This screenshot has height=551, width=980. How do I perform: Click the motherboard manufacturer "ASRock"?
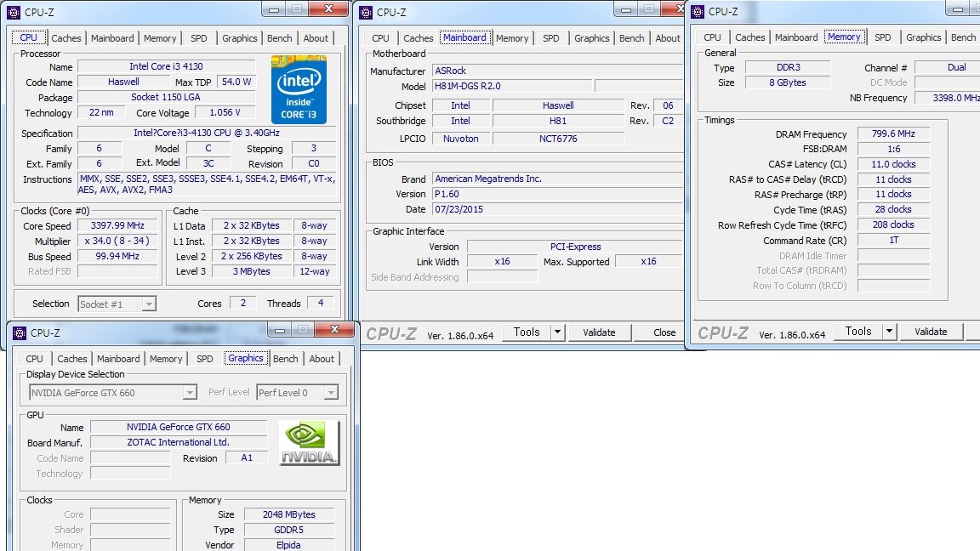[557, 71]
